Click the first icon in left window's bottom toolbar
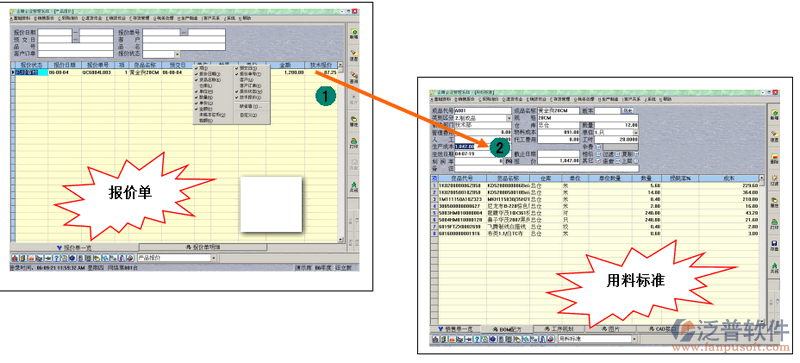Image resolution: width=800 pixels, height=363 pixels. 14,258
